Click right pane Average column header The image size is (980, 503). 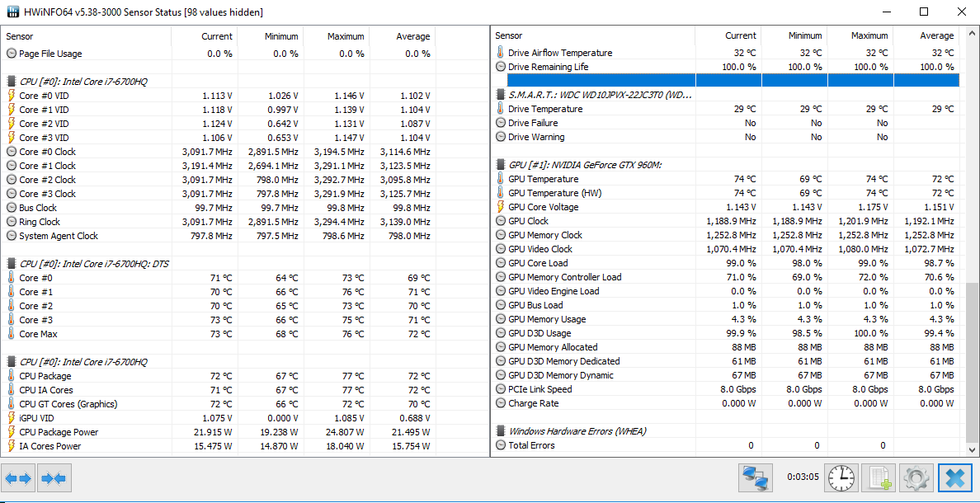point(926,35)
